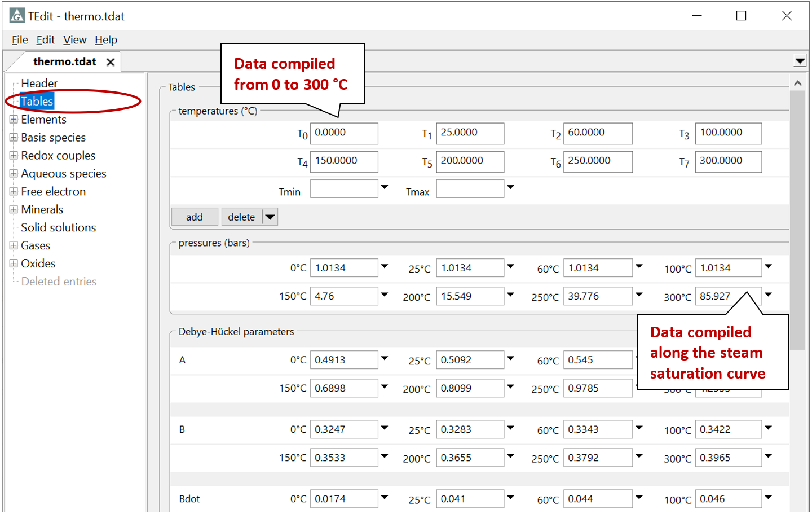Open dropdown for 0°C pressure
812x514 pixels.
point(385,266)
